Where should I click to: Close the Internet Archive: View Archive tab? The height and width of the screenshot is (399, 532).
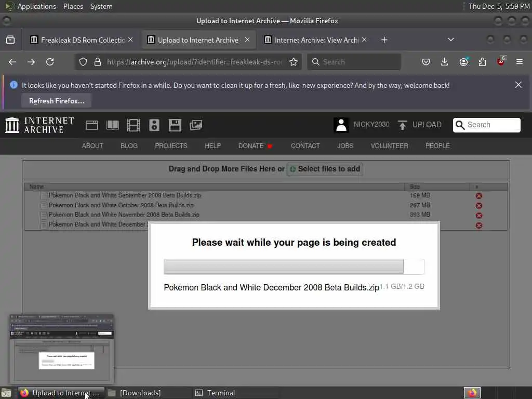click(364, 39)
